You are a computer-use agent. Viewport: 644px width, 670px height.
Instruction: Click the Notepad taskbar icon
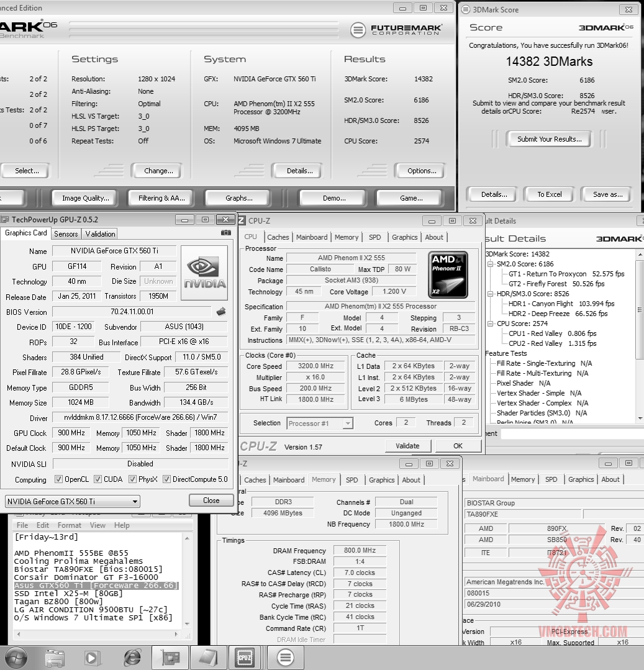(x=209, y=658)
